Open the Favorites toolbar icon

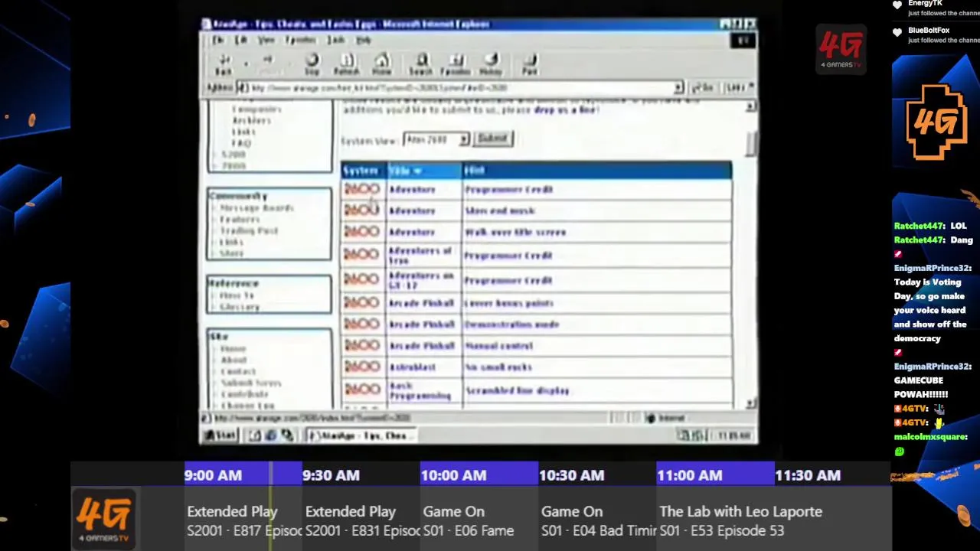click(x=456, y=60)
